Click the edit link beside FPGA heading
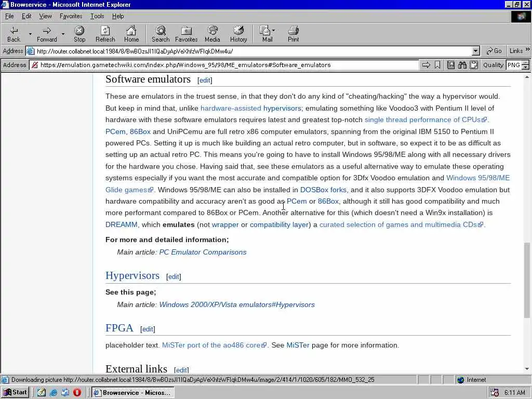This screenshot has width=532, height=399. point(148,329)
